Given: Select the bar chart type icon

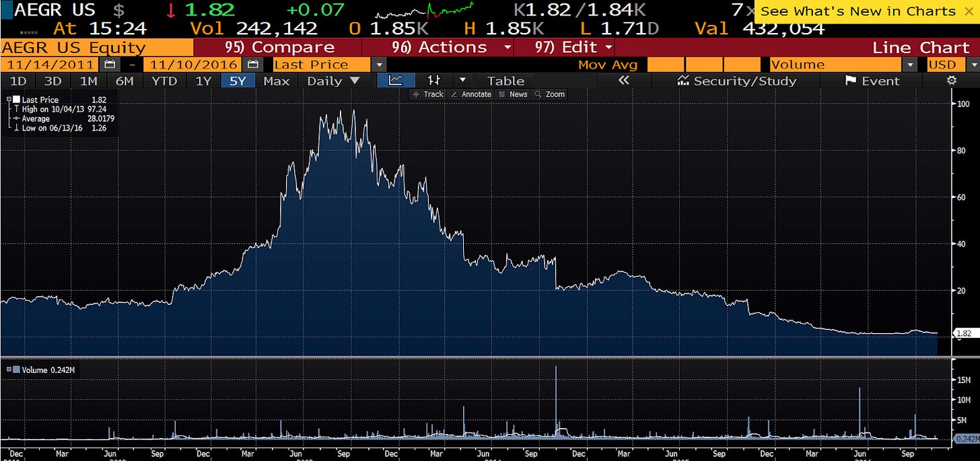Looking at the screenshot, I should coord(435,81).
